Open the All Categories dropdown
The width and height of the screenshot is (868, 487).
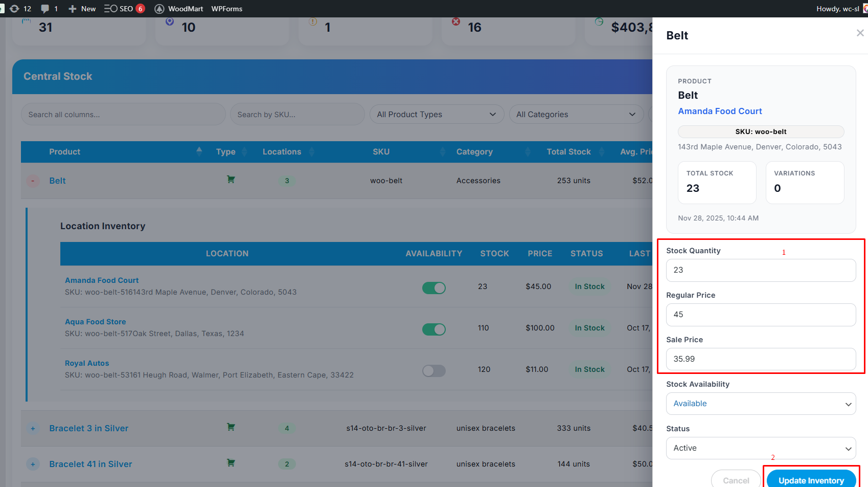coord(576,115)
